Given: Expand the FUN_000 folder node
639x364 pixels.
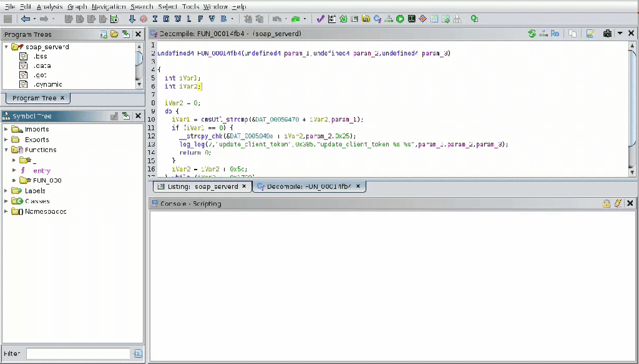Looking at the screenshot, I should [14, 180].
